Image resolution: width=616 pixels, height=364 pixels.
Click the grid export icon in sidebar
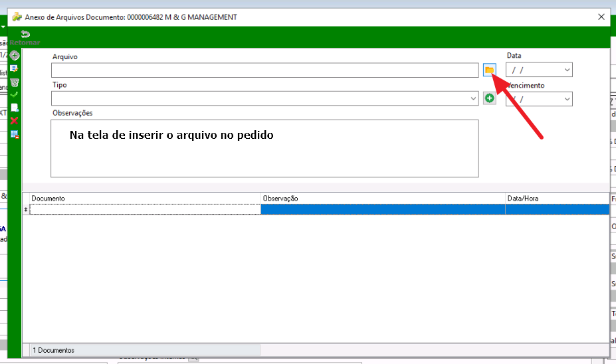click(15, 134)
